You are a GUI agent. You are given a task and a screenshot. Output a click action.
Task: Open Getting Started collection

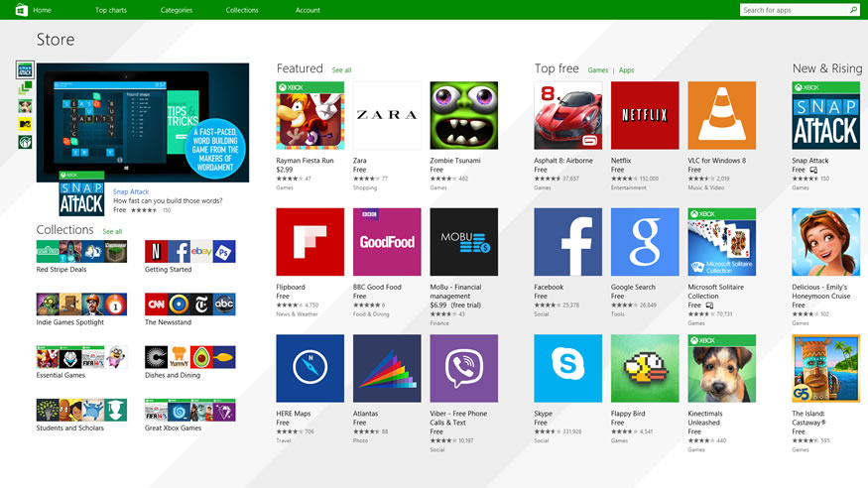(x=189, y=252)
